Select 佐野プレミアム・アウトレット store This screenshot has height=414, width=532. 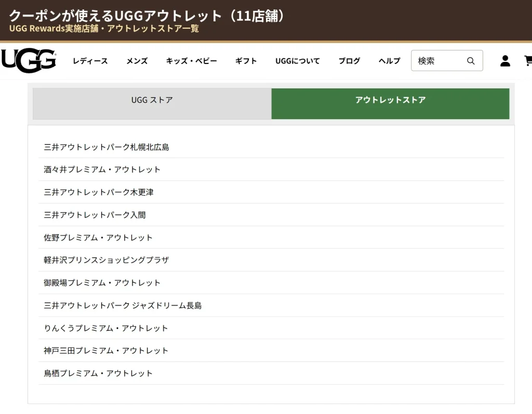click(x=271, y=237)
